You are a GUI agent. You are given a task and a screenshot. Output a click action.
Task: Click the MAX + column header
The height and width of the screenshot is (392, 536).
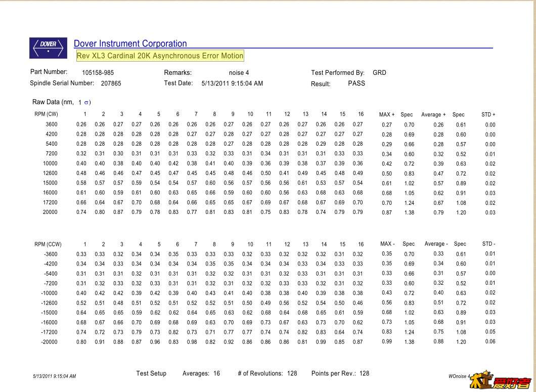pos(387,115)
